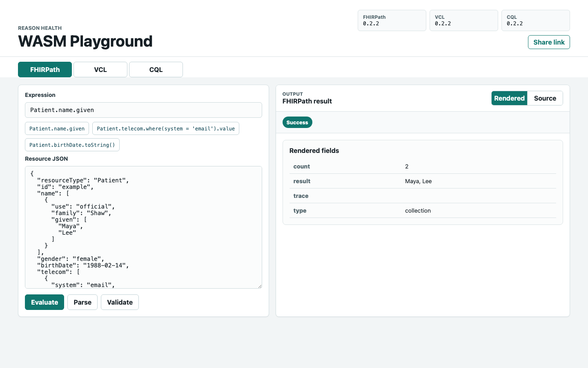Screen dimensions: 588x368
Task: Click the type value 'collection'
Action: (418, 211)
